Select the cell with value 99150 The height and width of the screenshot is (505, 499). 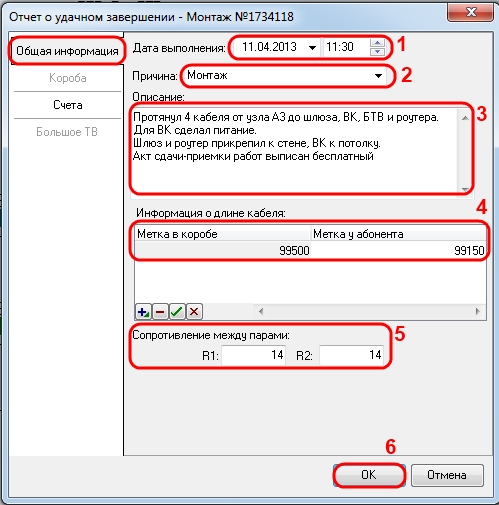pyautogui.click(x=398, y=250)
